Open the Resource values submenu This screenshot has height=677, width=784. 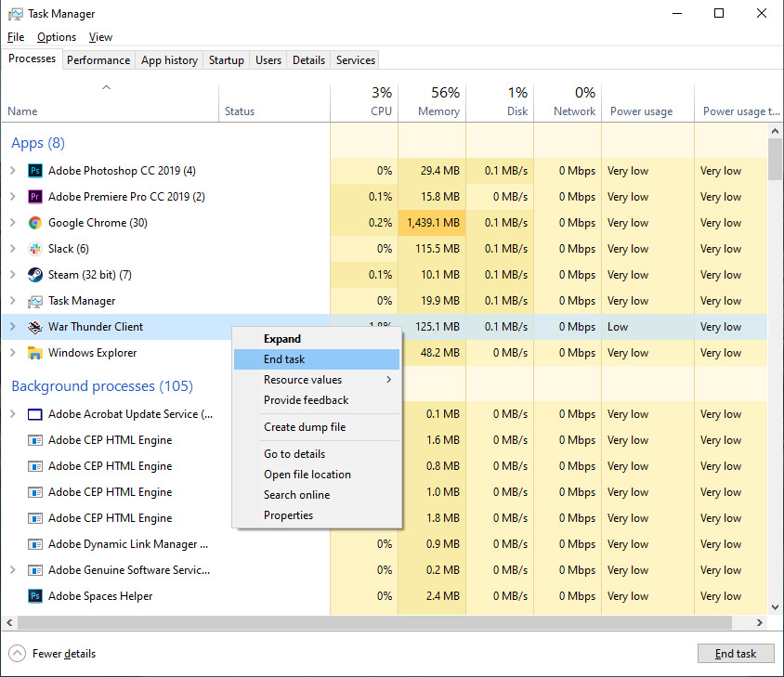(x=317, y=380)
